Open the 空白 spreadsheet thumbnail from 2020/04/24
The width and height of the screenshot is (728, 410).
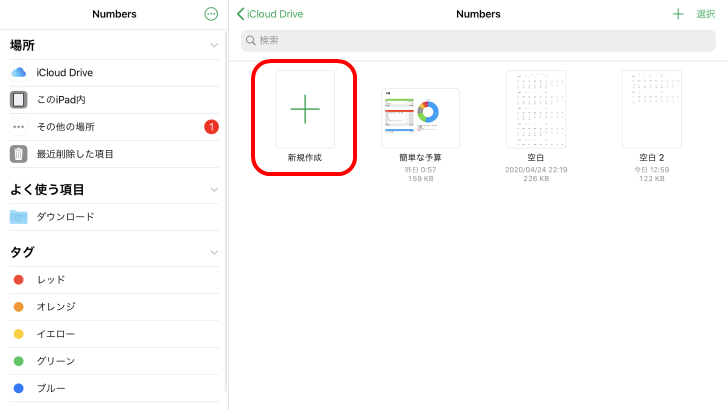(x=536, y=110)
